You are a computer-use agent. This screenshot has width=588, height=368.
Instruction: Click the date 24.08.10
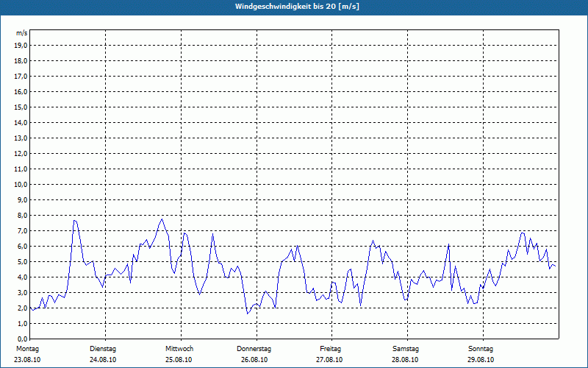103,360
